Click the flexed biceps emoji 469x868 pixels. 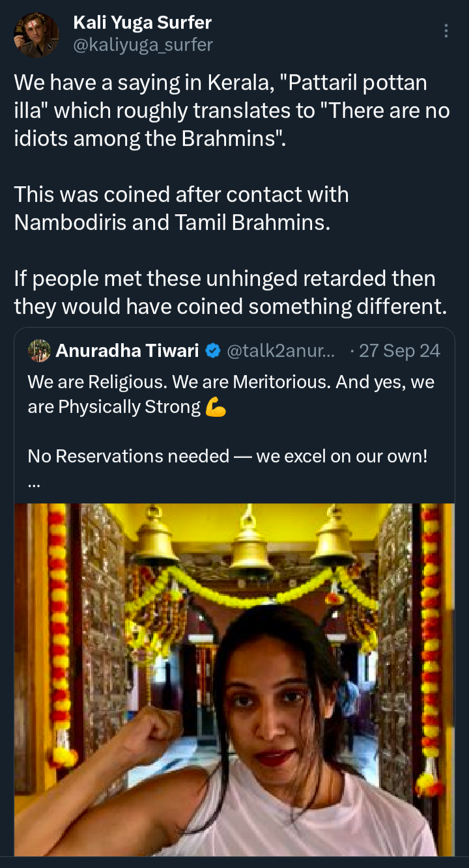coord(215,408)
